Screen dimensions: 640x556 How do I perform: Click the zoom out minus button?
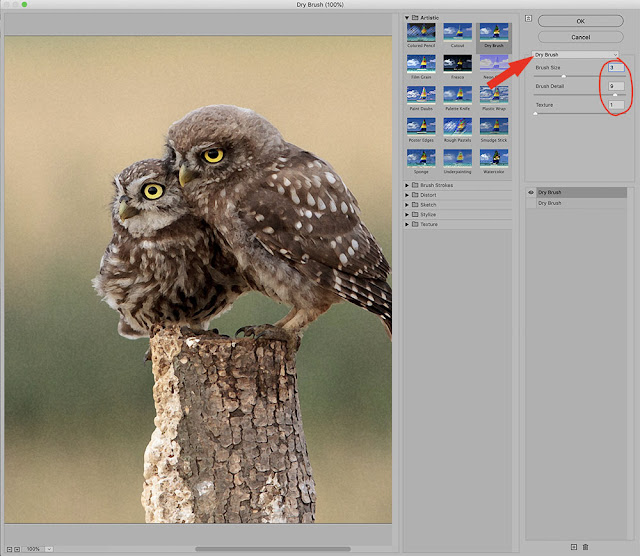click(x=9, y=549)
